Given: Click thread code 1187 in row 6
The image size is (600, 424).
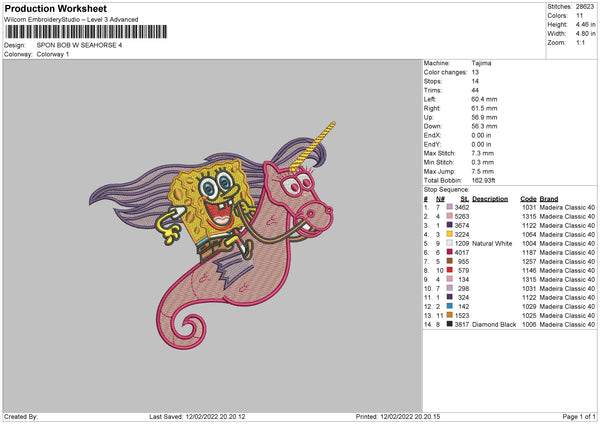Looking at the screenshot, I should (529, 252).
